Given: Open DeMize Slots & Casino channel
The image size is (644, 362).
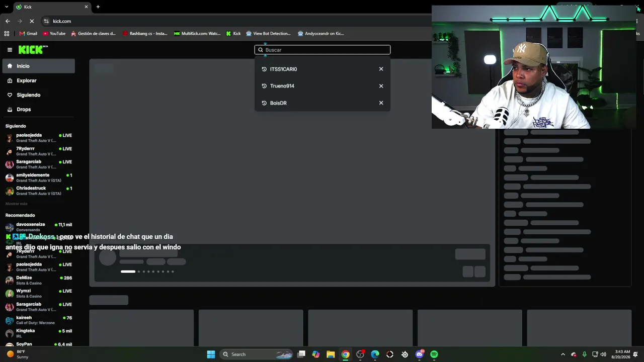Looking at the screenshot, I should click(x=39, y=280).
